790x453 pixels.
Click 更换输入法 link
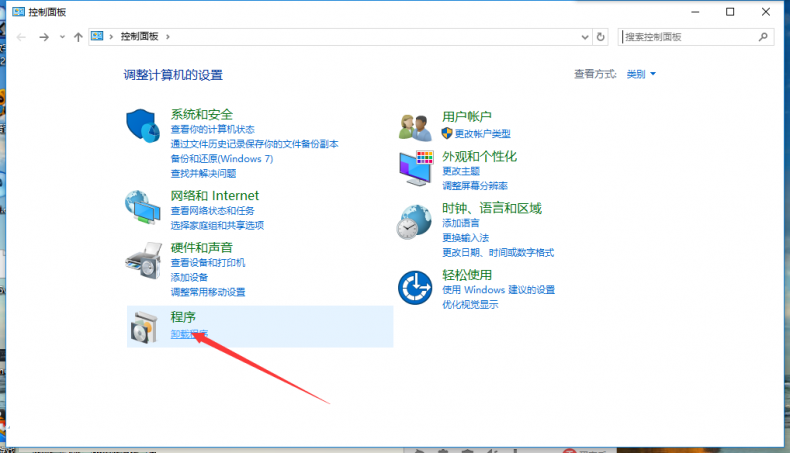(466, 238)
